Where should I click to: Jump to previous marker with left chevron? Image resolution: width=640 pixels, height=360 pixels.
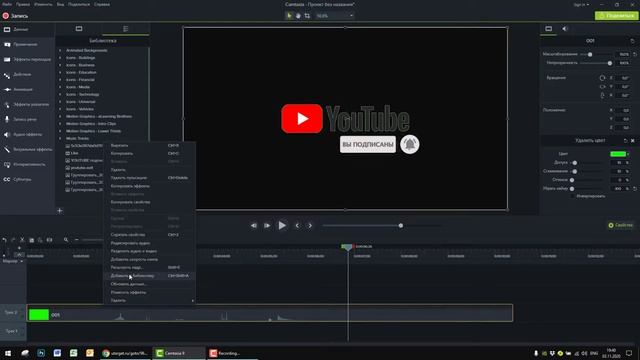coord(297,225)
